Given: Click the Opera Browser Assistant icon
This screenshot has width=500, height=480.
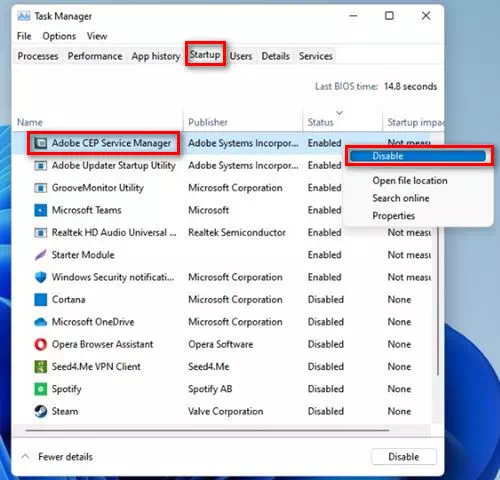Looking at the screenshot, I should 41,344.
